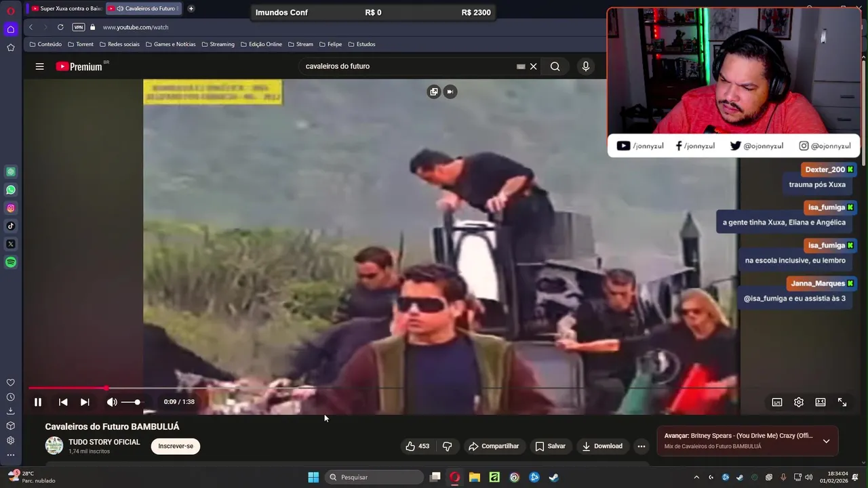Open Edição Online bookmarks folder

tap(261, 44)
